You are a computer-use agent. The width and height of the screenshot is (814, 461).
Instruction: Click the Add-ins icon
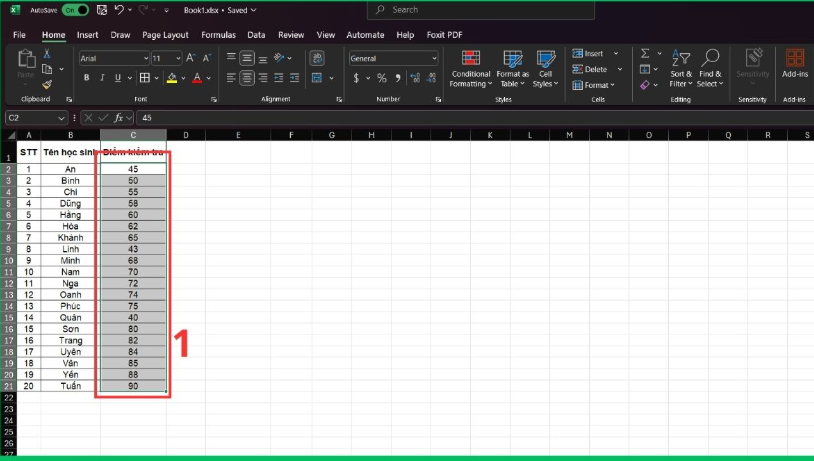tap(795, 63)
